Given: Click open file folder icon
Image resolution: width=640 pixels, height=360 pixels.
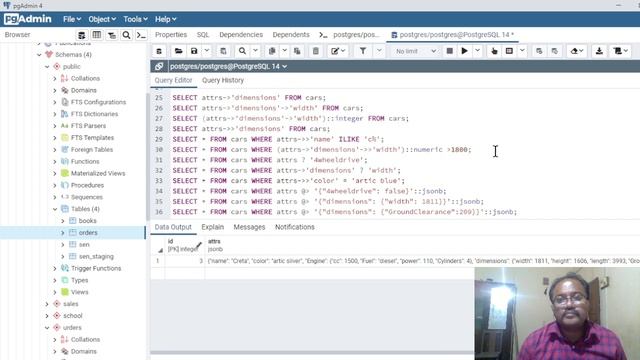Looking at the screenshot, I should point(178,51).
